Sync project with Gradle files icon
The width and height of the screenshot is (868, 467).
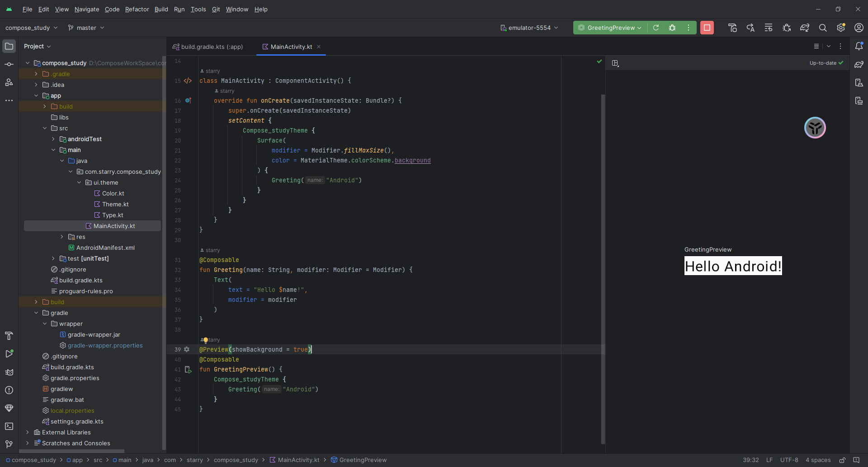pos(805,28)
